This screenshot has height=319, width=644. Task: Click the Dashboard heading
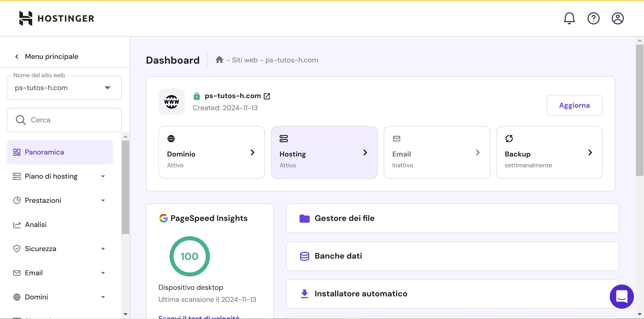(173, 60)
